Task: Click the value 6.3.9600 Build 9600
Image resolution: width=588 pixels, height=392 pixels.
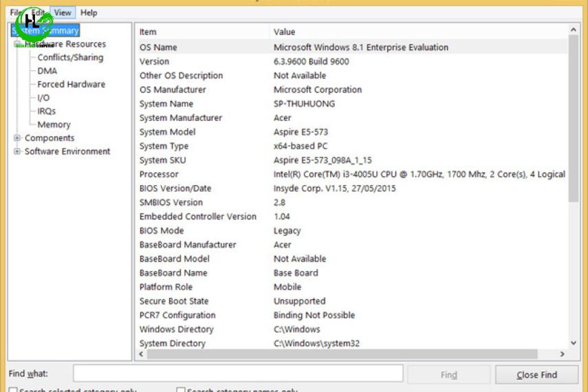Action: 312,61
